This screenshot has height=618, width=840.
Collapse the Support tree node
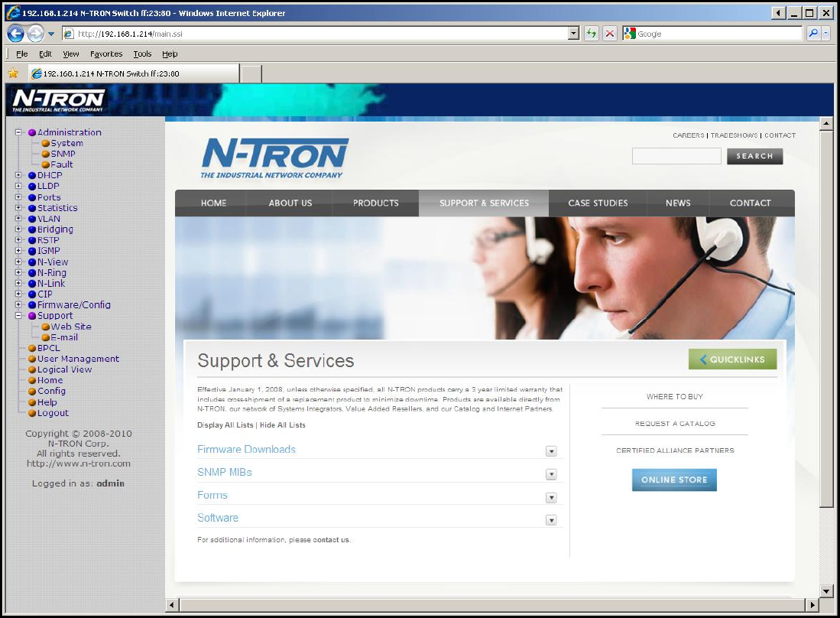pos(18,316)
